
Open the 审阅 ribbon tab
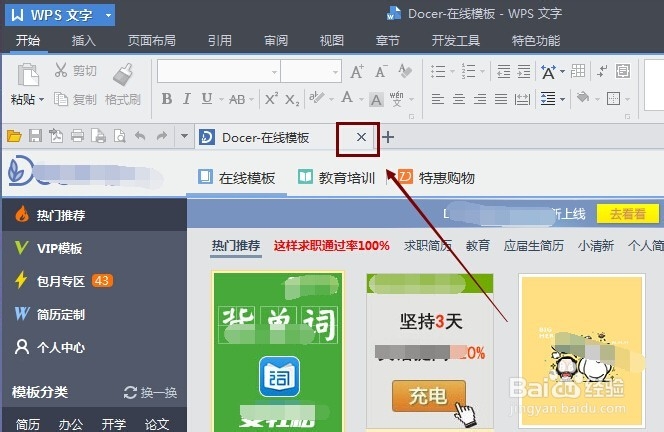coord(276,41)
